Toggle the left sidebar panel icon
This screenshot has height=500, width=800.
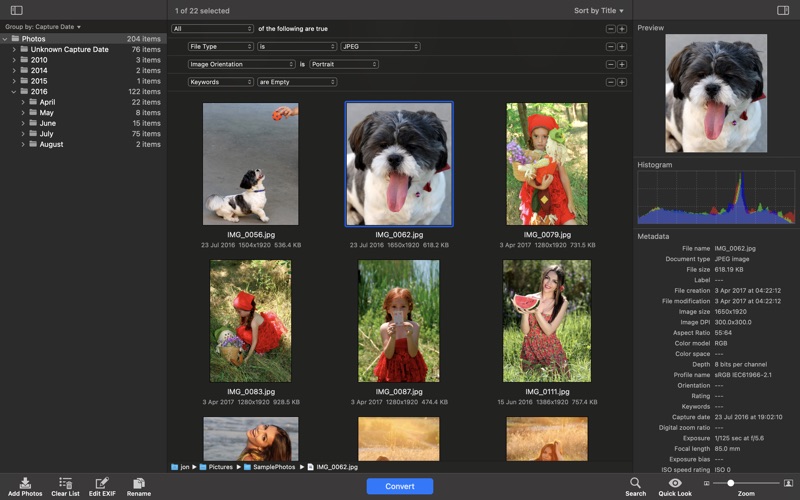(17, 10)
